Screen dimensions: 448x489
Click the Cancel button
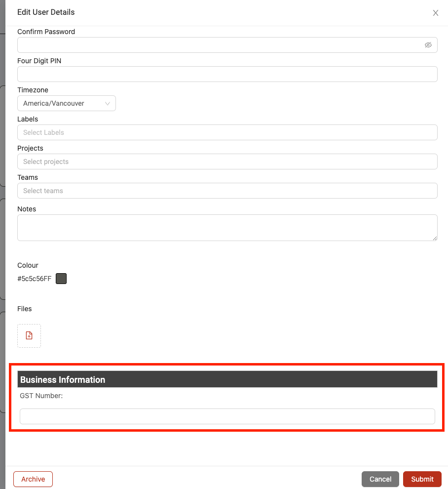pyautogui.click(x=380, y=479)
